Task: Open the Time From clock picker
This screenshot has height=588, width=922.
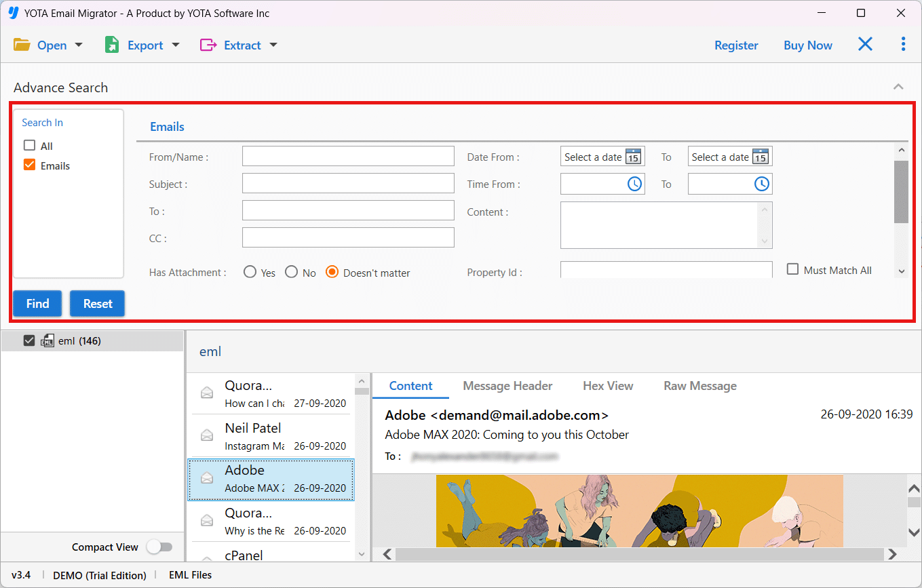Action: [634, 183]
